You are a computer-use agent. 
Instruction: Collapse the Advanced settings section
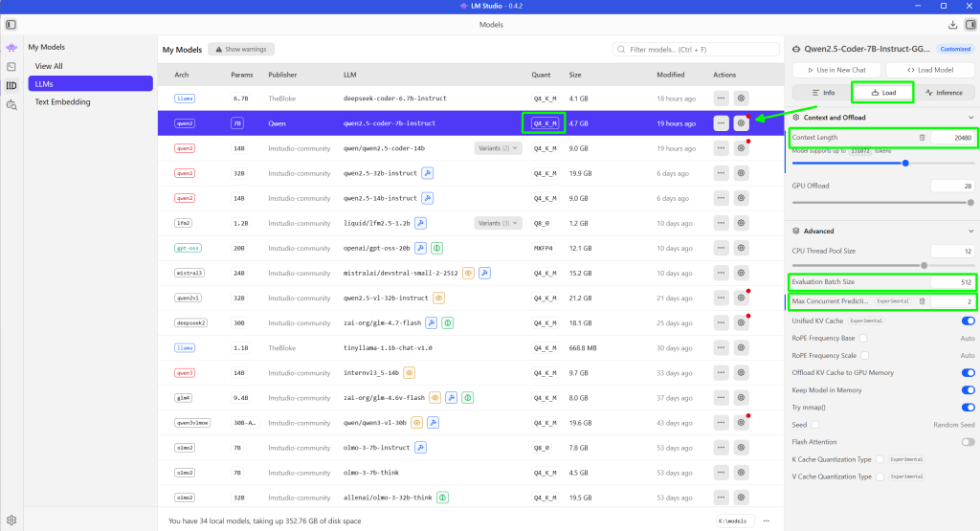coord(971,231)
